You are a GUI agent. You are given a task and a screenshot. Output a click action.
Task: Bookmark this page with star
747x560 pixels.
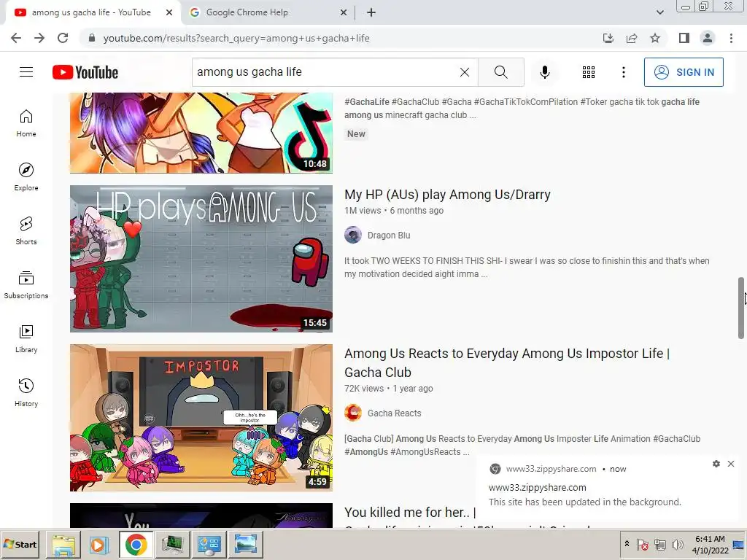(x=655, y=38)
